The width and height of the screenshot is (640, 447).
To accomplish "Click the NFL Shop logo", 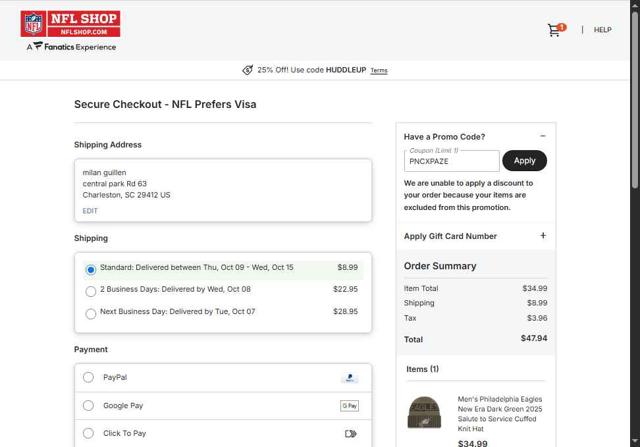I will [70, 24].
